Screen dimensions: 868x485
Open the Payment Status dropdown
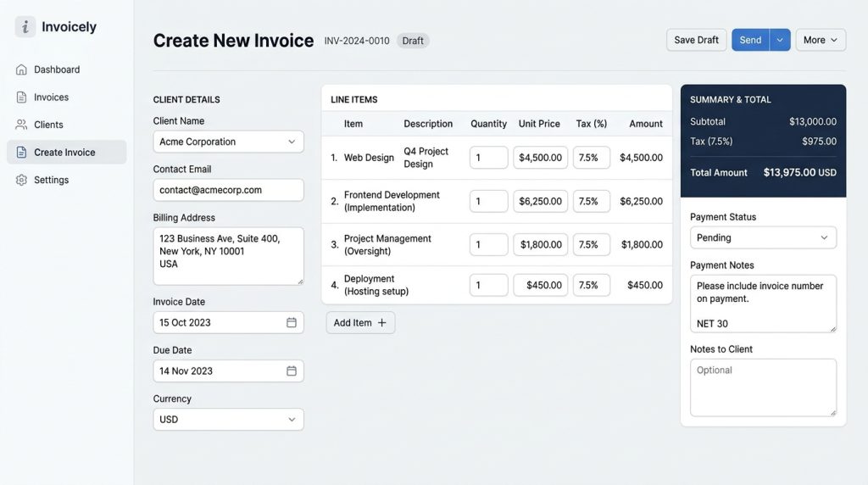tap(763, 237)
